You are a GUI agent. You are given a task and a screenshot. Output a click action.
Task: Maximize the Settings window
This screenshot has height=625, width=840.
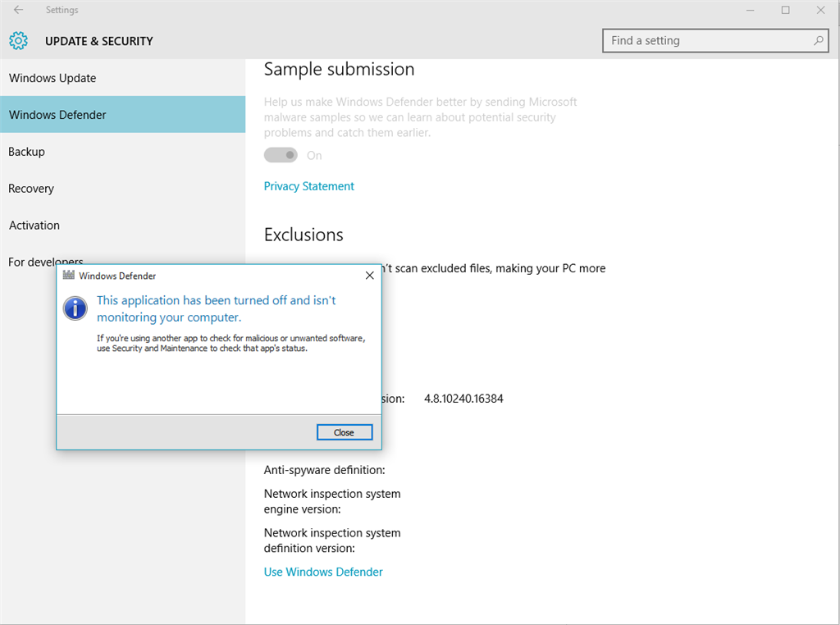tap(785, 10)
